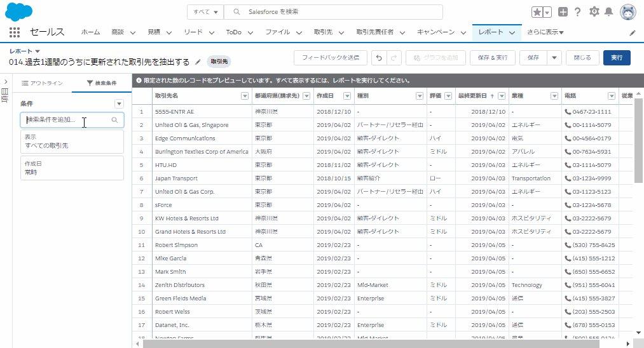The height and width of the screenshot is (348, 644).
Task: Open the ホーム tab
Action: coord(90,32)
